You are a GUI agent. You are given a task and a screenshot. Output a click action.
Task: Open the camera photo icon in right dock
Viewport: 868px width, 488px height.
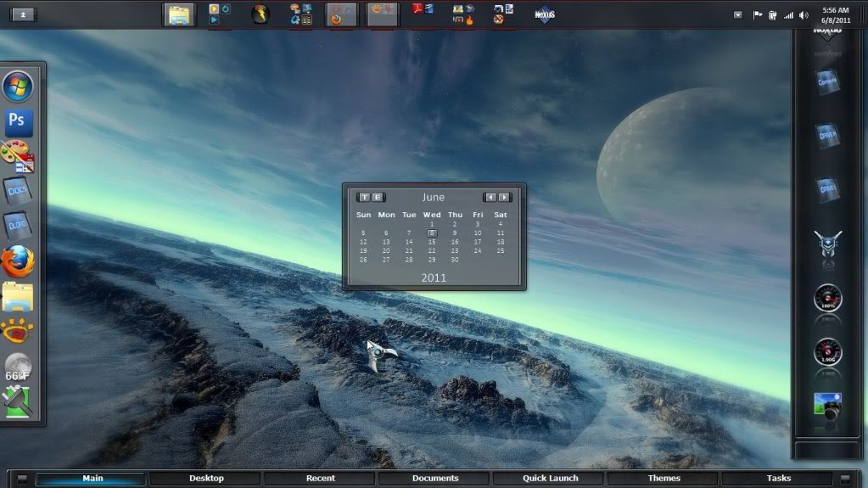[827, 406]
